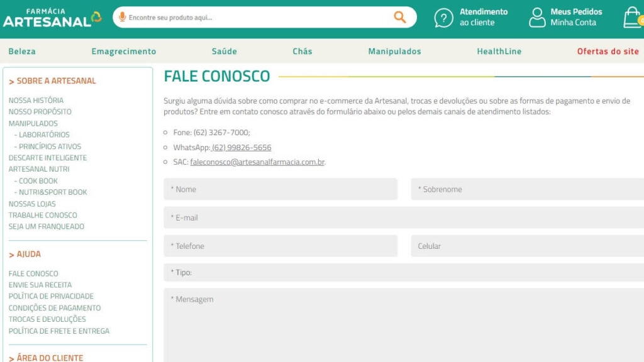Open Política de Frete e Entrega link
644x362 pixels.
tap(58, 331)
